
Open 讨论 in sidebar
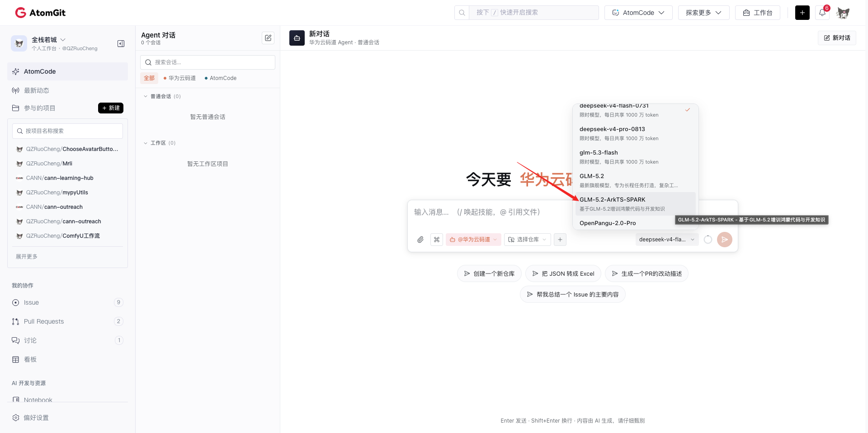[67, 340]
